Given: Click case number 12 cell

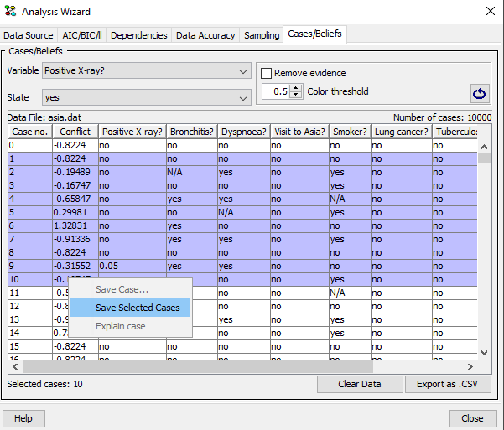Looking at the screenshot, I should pyautogui.click(x=30, y=306).
